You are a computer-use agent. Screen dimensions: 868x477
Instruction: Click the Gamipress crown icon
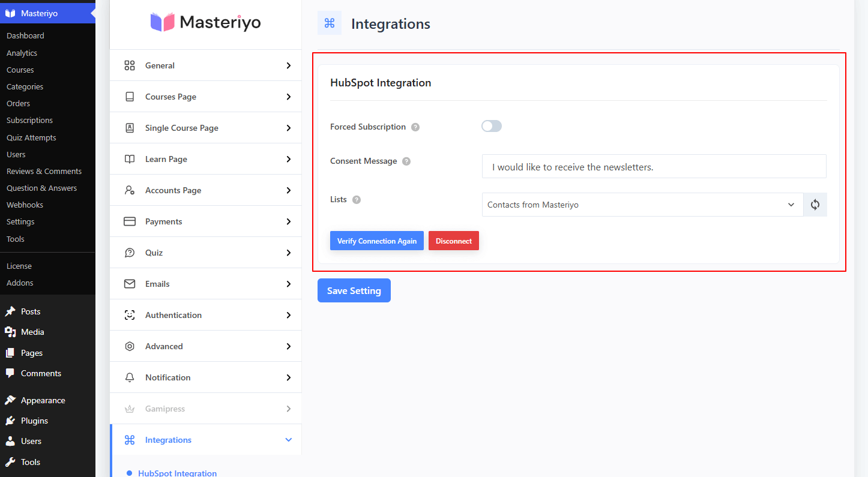point(130,409)
